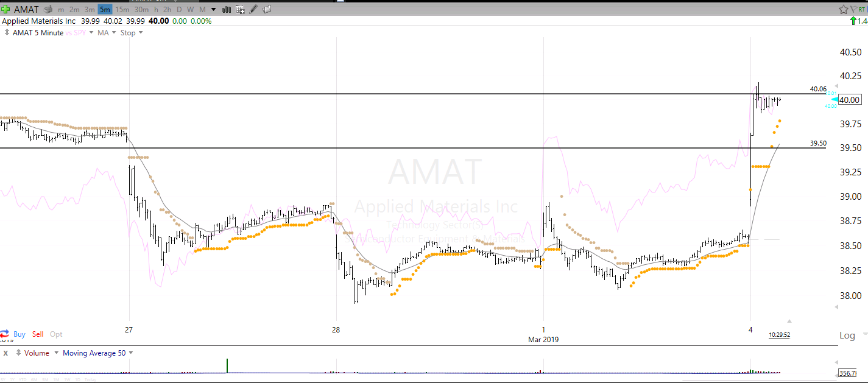Switch chart to 15m timeframe
This screenshot has width=868, height=383.
click(122, 10)
